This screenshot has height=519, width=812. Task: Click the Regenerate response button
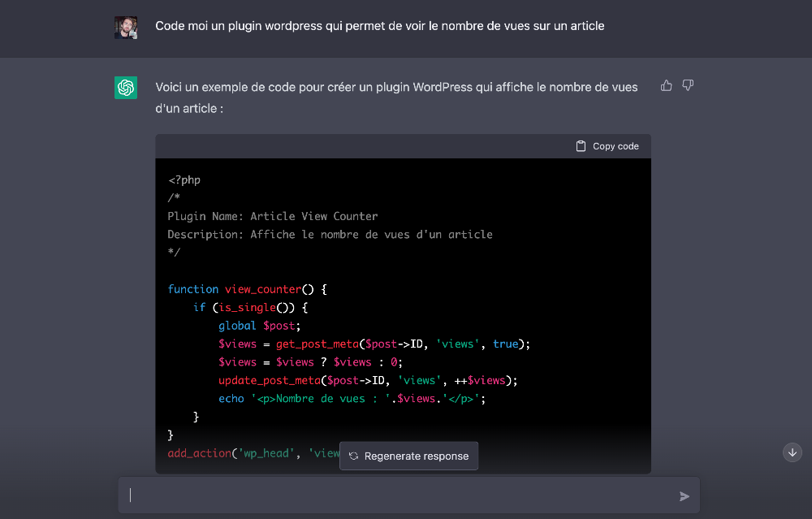pyautogui.click(x=408, y=456)
